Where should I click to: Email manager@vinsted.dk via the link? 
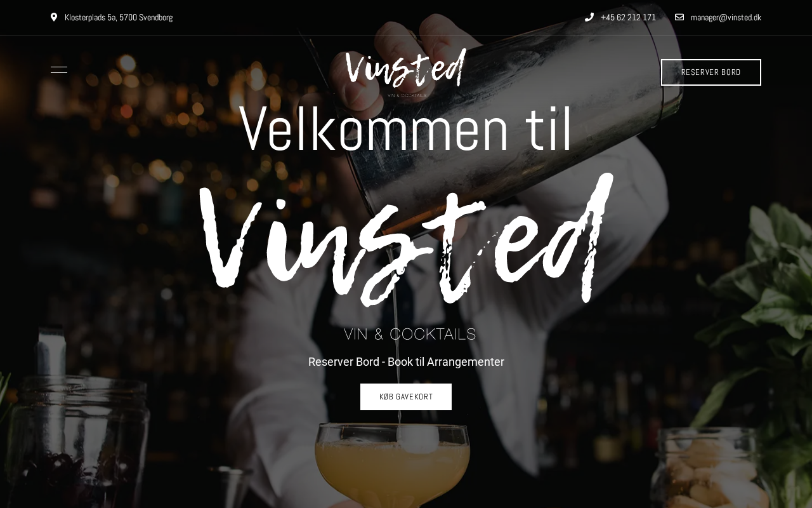tap(726, 17)
